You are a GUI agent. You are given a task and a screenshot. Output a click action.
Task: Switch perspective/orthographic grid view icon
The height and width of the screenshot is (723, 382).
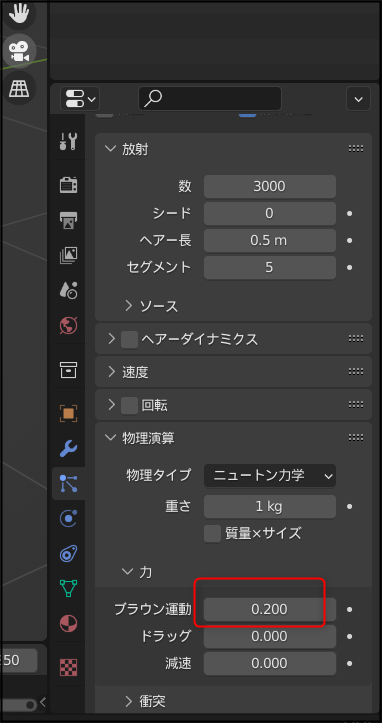click(19, 88)
